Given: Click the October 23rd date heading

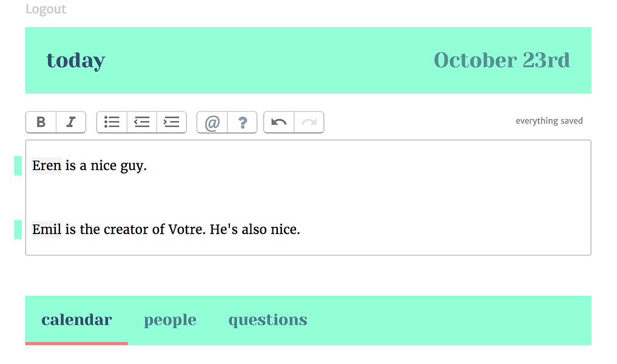Looking at the screenshot, I should click(502, 61).
